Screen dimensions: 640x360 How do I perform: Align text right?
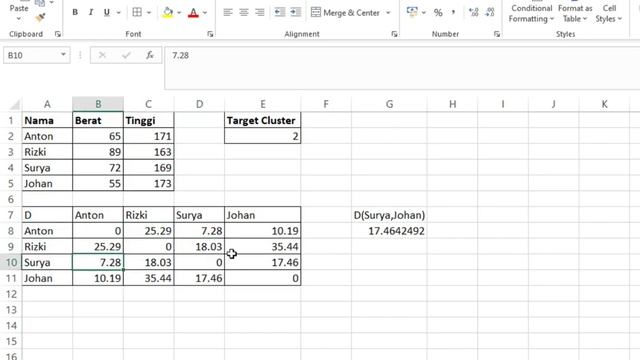pyautogui.click(x=260, y=12)
